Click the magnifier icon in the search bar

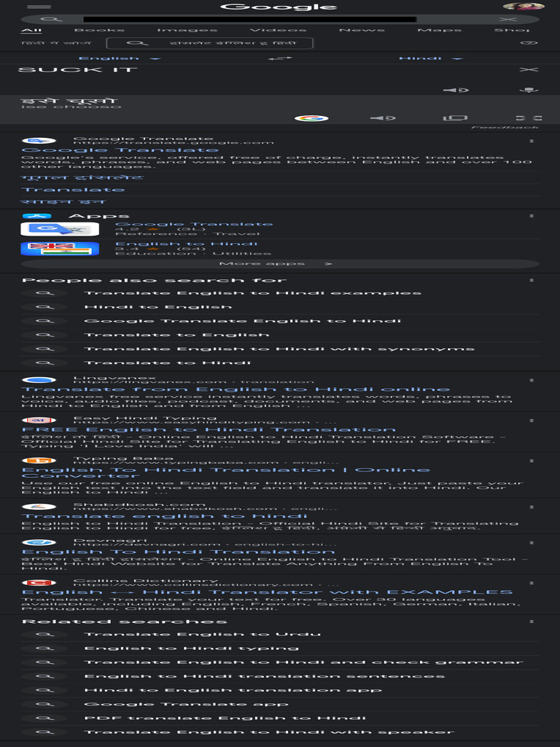51,19
